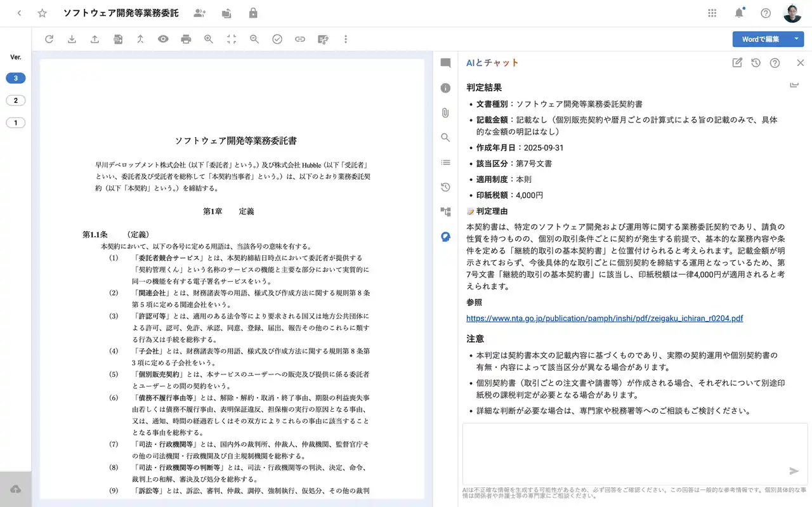Zoom in on the document view

(209, 39)
